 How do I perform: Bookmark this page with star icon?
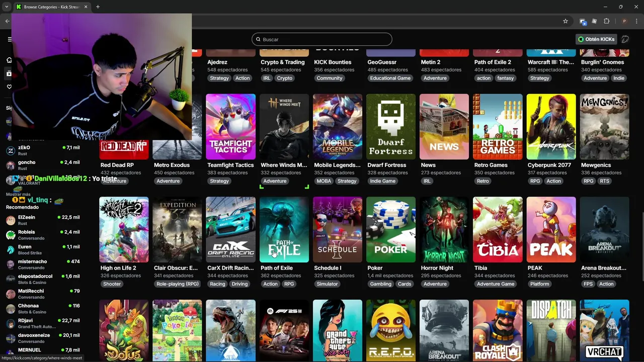coord(566,21)
